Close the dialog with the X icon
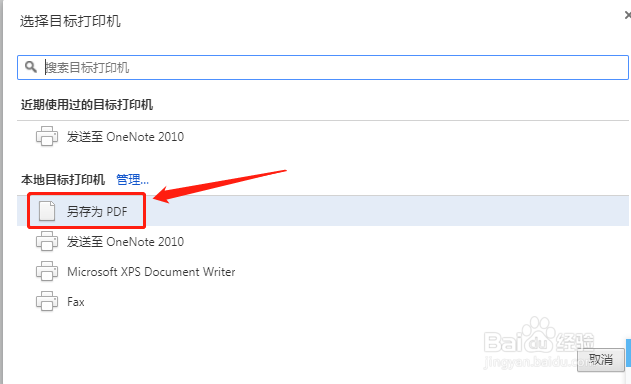This screenshot has height=384, width=631. [628, 15]
